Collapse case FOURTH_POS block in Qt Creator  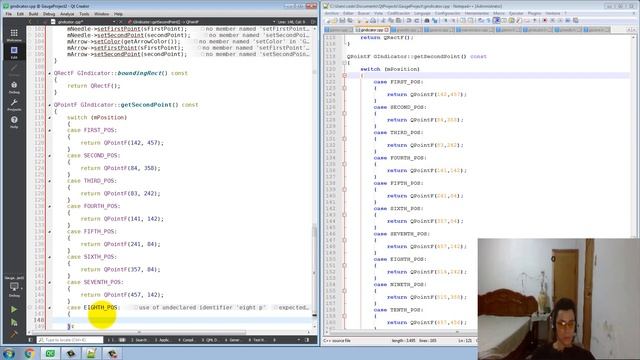click(x=50, y=207)
